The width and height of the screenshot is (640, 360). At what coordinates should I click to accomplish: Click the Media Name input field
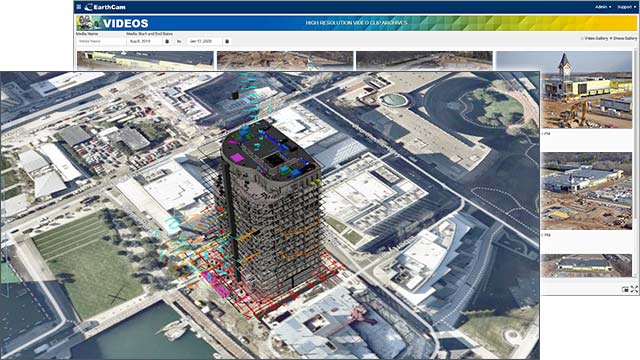[100, 41]
